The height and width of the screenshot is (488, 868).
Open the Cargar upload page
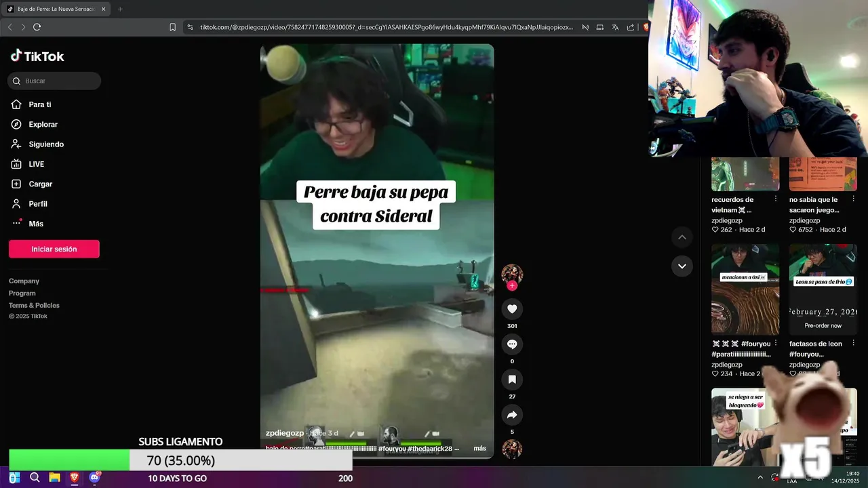pos(40,184)
